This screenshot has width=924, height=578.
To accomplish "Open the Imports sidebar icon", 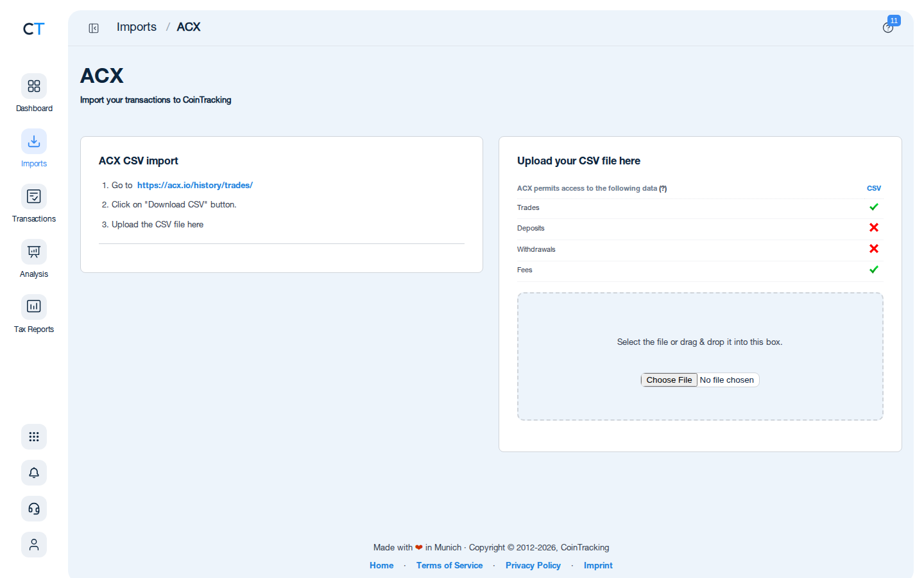I will pyautogui.click(x=34, y=141).
